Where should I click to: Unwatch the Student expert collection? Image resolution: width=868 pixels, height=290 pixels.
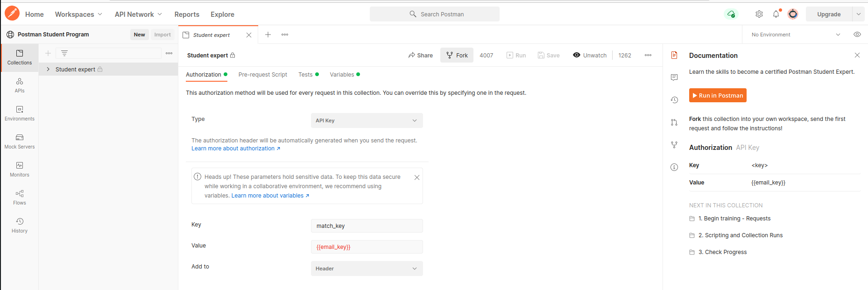pyautogui.click(x=590, y=55)
